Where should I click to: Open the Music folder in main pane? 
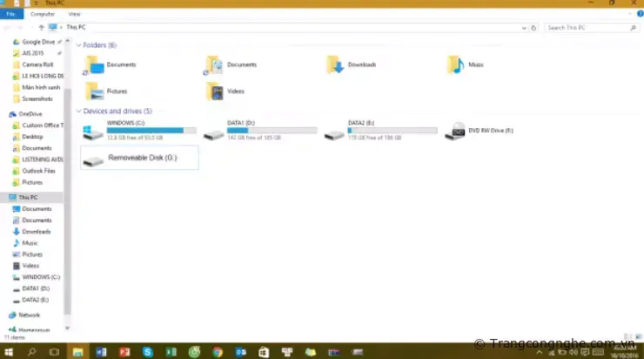pyautogui.click(x=455, y=64)
